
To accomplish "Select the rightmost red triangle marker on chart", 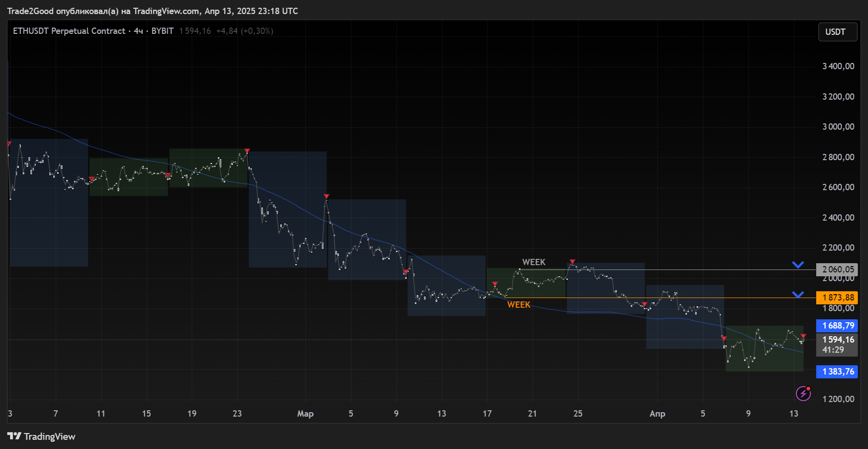I will pyautogui.click(x=803, y=336).
